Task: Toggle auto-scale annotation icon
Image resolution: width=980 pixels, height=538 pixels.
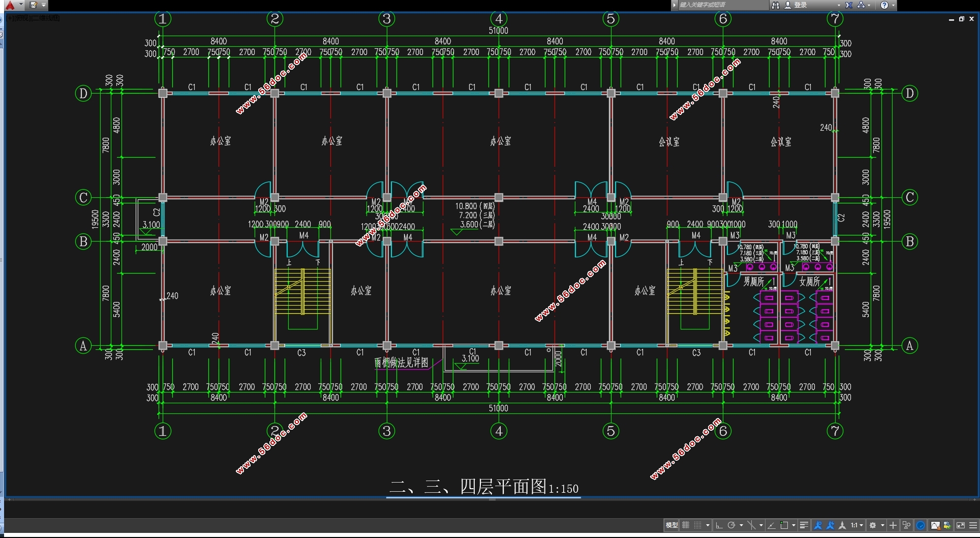Action: (x=830, y=525)
